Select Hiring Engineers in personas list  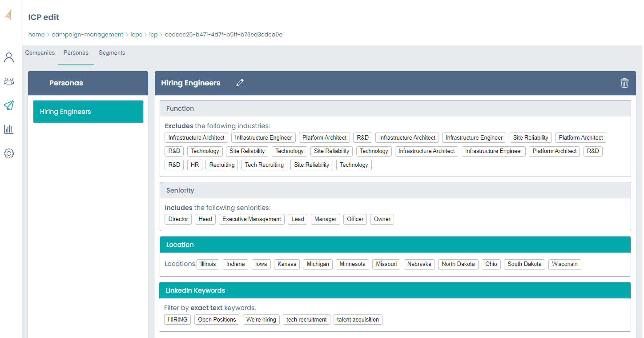tap(88, 112)
